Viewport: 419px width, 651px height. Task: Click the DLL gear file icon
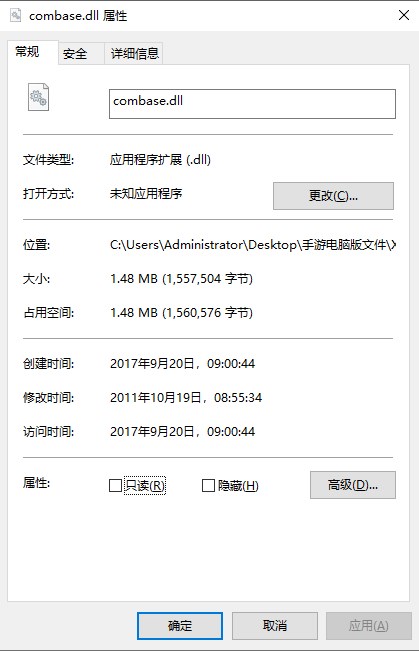[x=38, y=97]
